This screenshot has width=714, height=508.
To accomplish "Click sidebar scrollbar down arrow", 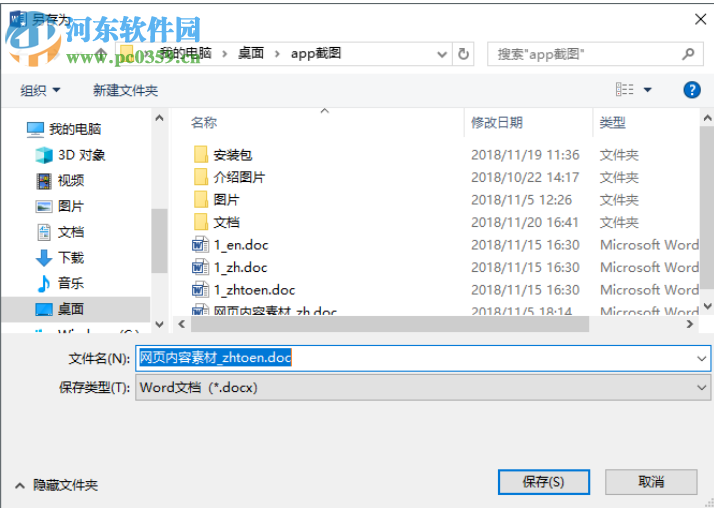I will click(x=159, y=324).
